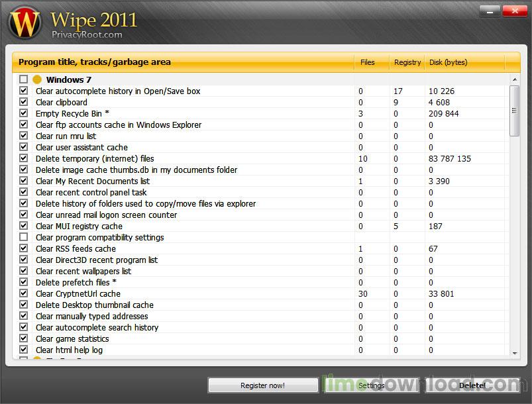Screen dimensions: 532x404
Task: Uncheck Clear html help log checkbox
Action: (23, 350)
